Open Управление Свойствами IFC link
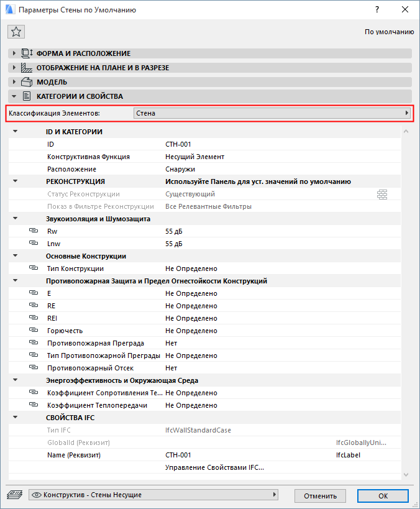Screen dimensions: 420x509 coord(214,467)
